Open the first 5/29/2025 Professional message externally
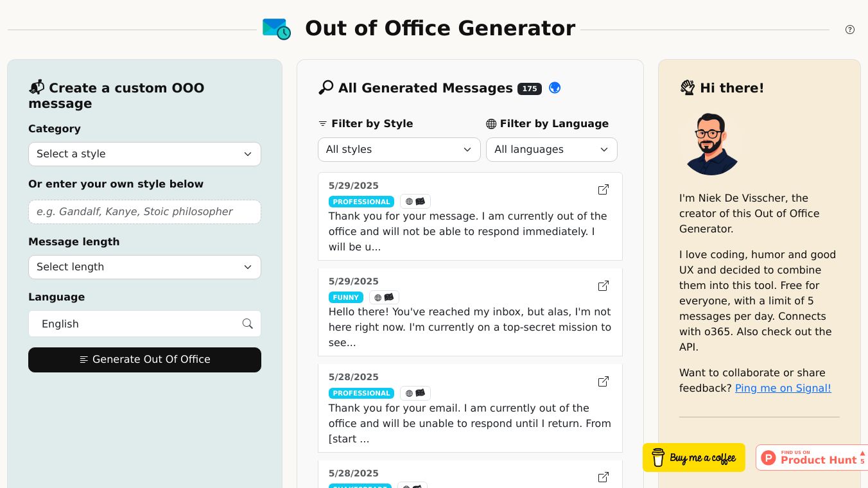This screenshot has width=868, height=488. (603, 189)
